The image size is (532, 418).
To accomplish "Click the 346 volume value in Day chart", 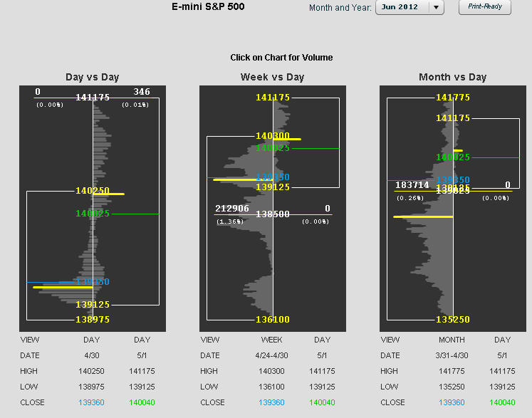I will click(142, 92).
